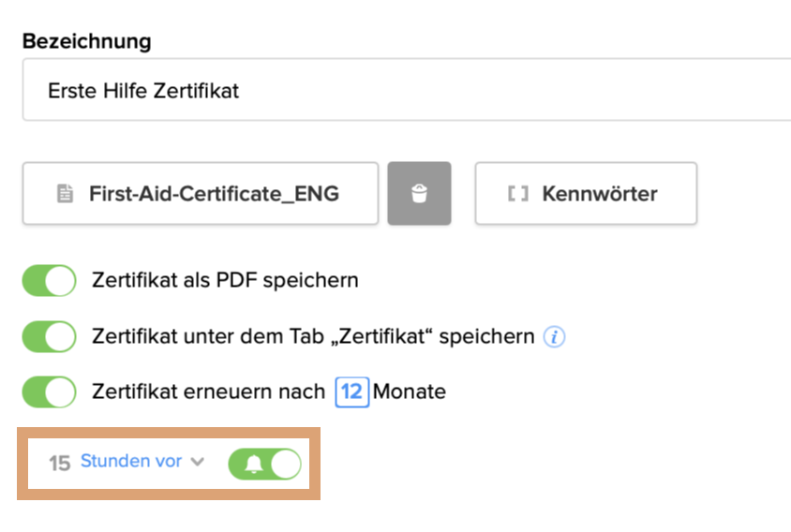Click into the Bezeichnung text field

pyautogui.click(x=403, y=91)
